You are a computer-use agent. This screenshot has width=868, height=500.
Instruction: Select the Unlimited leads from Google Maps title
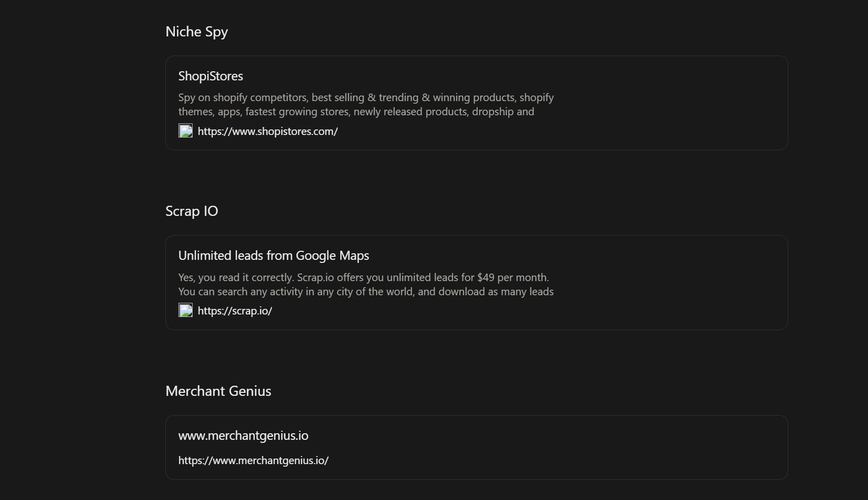[273, 256]
